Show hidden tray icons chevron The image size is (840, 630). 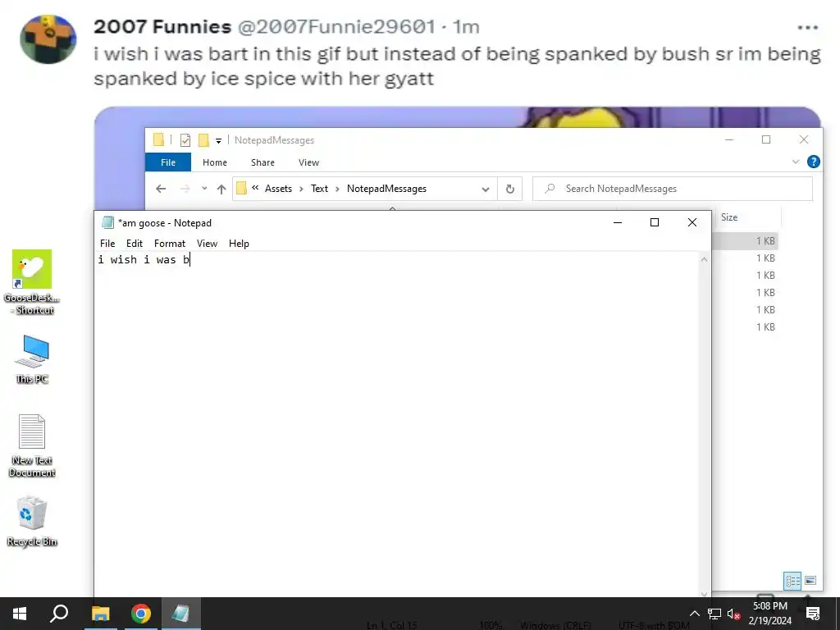click(694, 614)
